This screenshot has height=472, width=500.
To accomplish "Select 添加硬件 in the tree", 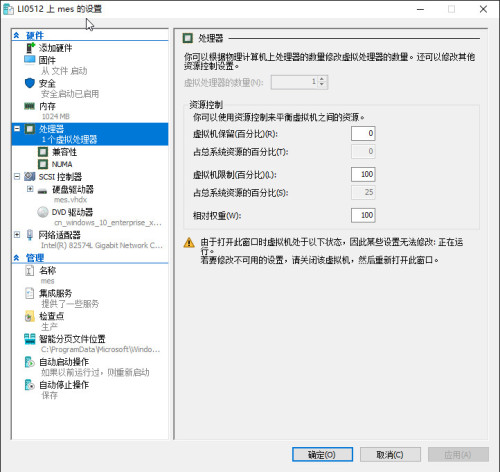I will coord(55,48).
